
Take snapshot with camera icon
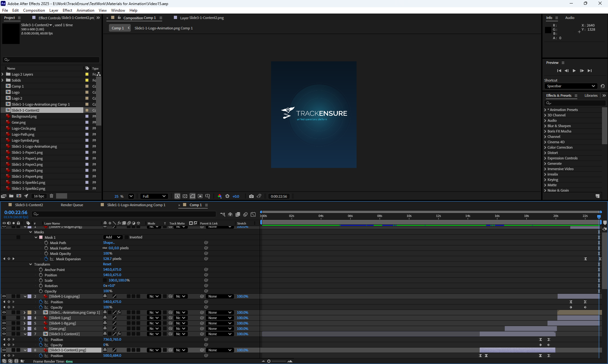[251, 196]
